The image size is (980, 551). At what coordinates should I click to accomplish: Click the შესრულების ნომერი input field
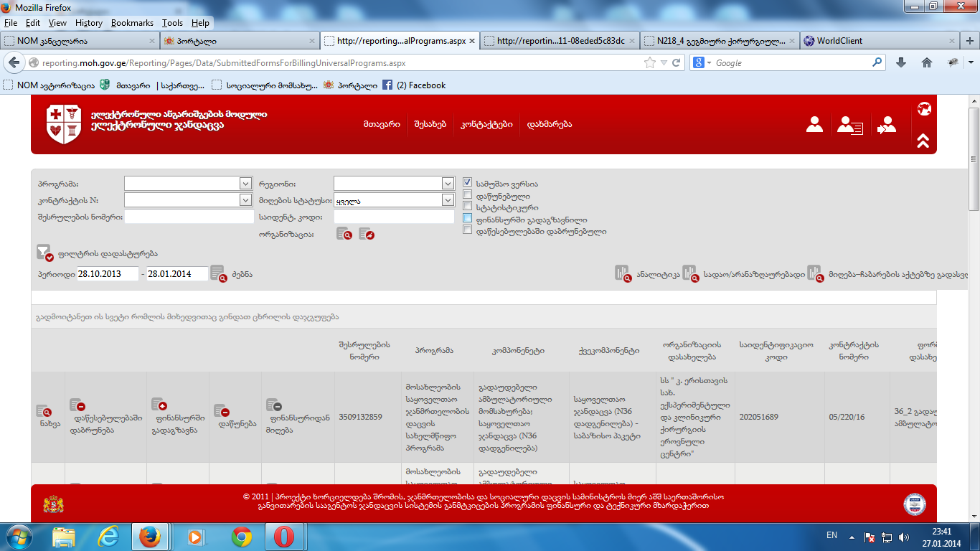click(x=189, y=217)
